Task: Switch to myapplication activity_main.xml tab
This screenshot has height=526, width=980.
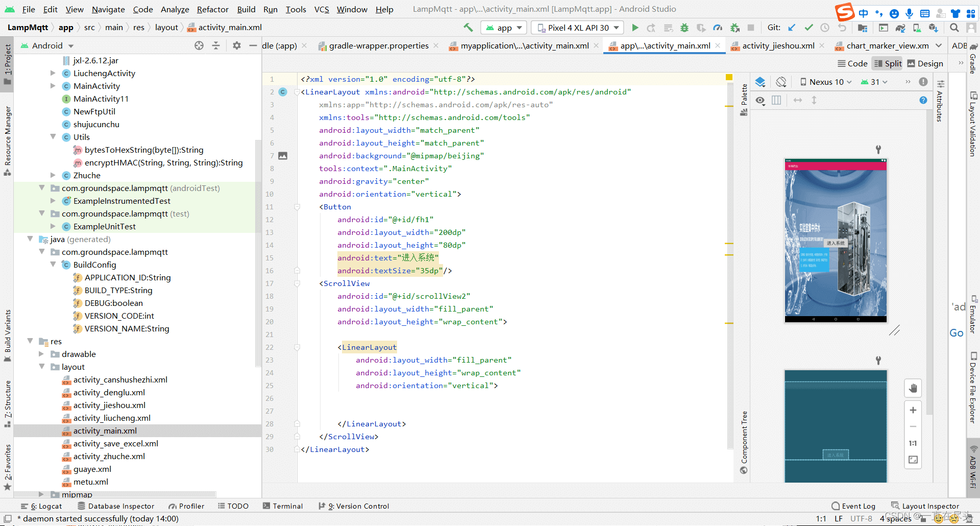Action: click(525, 45)
